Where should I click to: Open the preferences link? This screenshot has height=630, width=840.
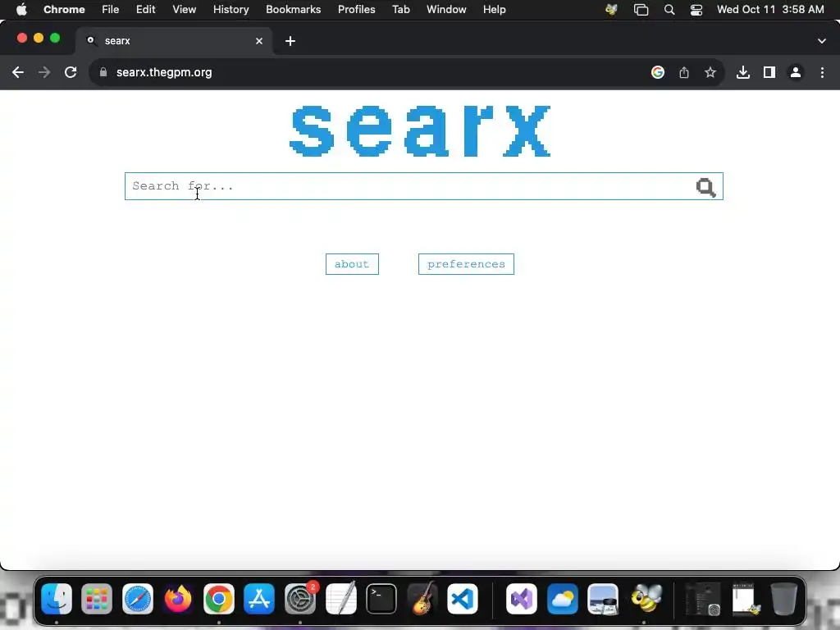click(x=466, y=264)
